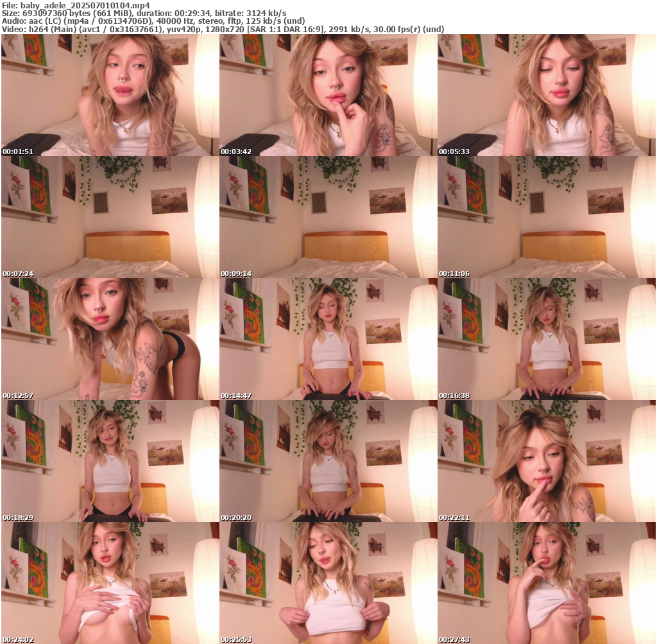
Task: Select the thumbnail stamped 00:03:42
Action: coord(328,95)
